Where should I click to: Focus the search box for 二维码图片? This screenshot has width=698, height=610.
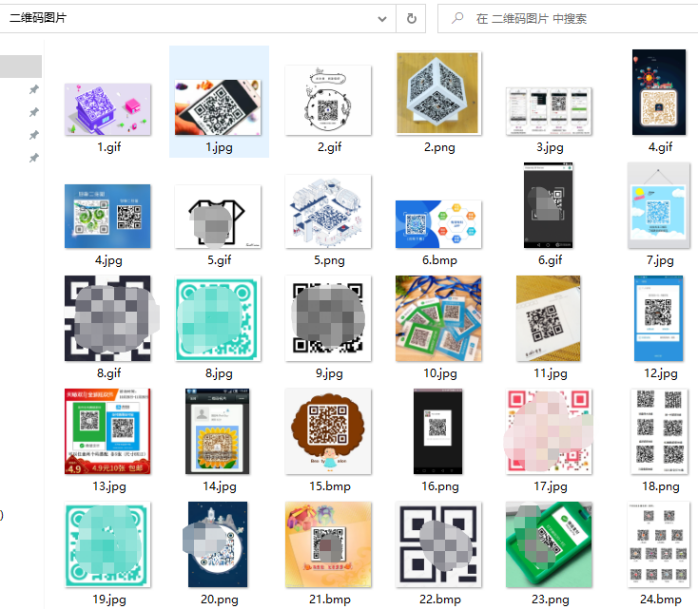click(568, 19)
